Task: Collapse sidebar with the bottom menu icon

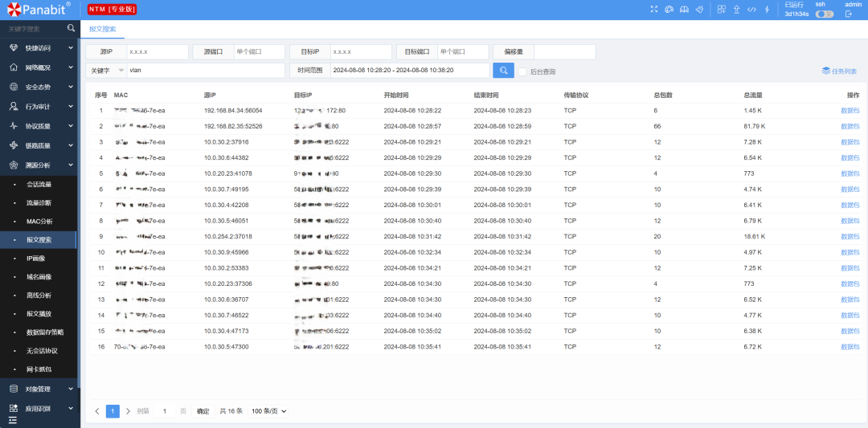Action: pos(13,422)
